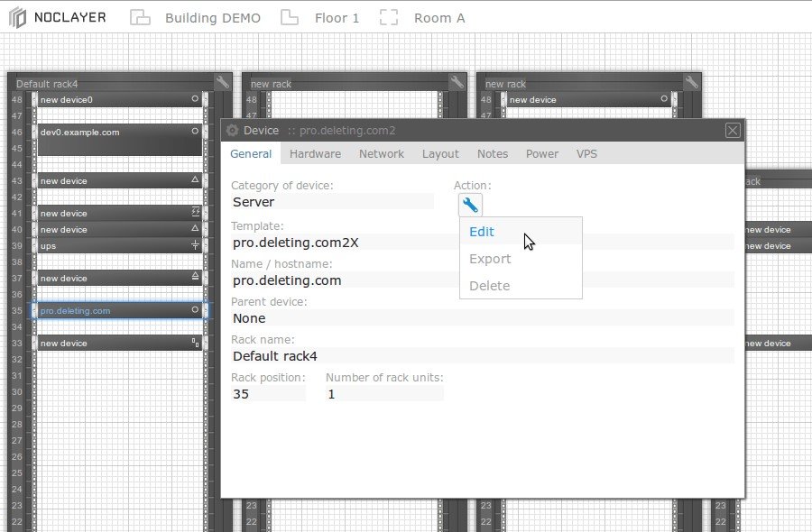This screenshot has width=812, height=532.
Task: Open wrench settings of Default rack4
Action: click(x=223, y=82)
